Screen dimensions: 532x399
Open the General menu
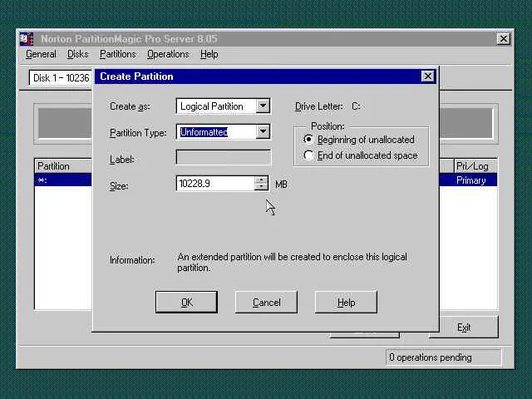click(41, 54)
